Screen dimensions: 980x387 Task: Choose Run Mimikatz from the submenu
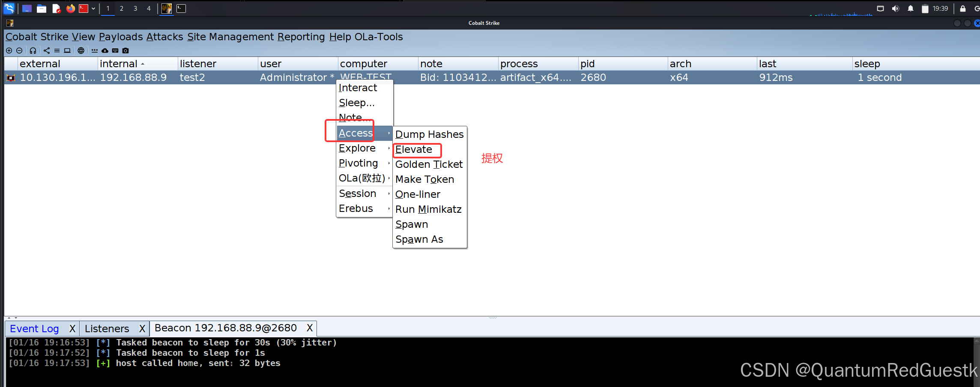click(x=430, y=209)
